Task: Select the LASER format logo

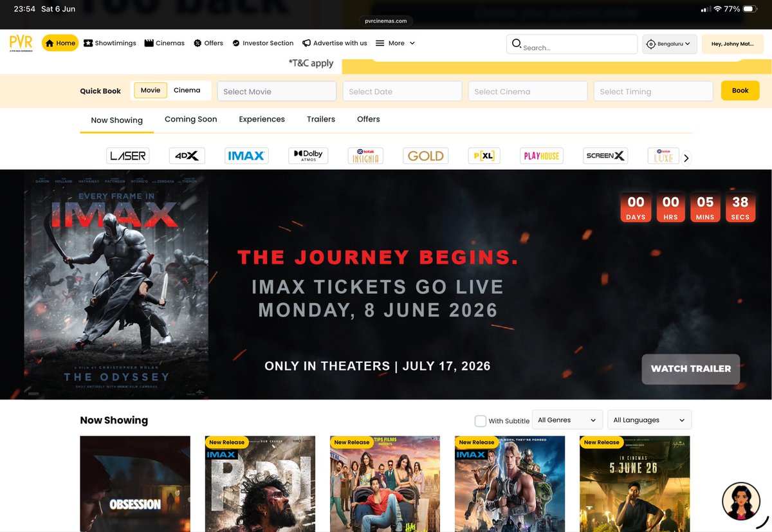Action: (x=128, y=156)
